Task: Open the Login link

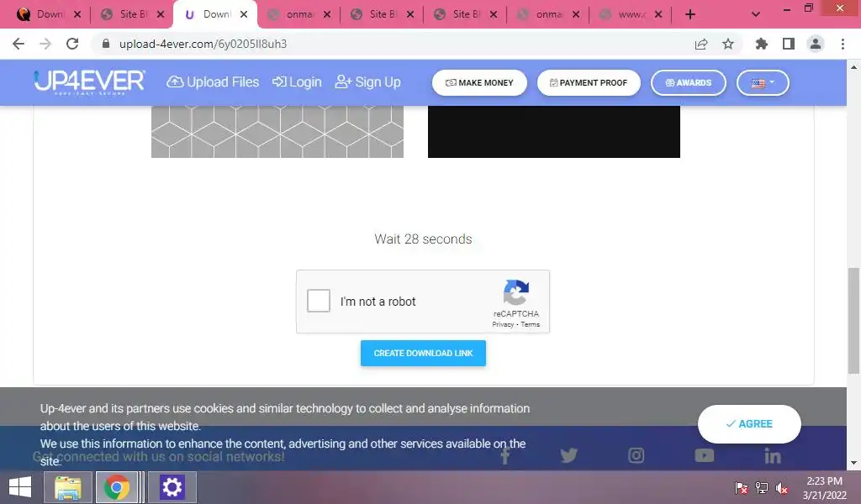Action: 297,82
